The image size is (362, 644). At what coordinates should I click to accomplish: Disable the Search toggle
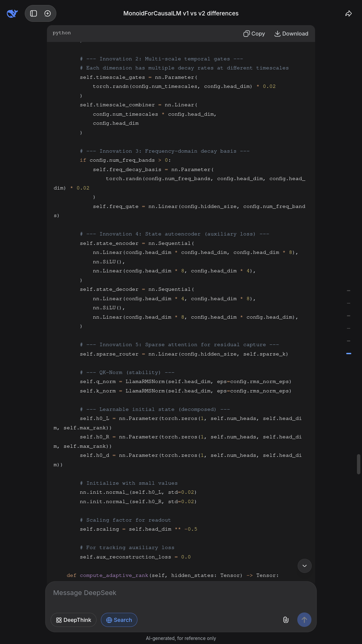tap(119, 620)
